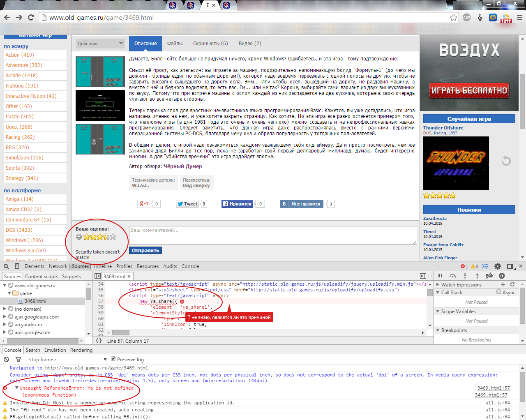Add a watch expression
526x420 pixels.
(x=503, y=284)
